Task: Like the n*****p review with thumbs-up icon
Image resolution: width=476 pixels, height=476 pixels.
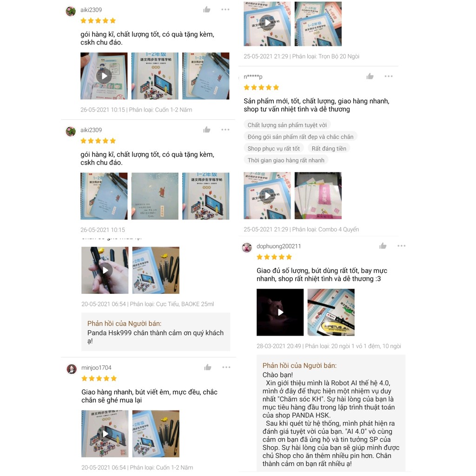Action: (x=370, y=77)
